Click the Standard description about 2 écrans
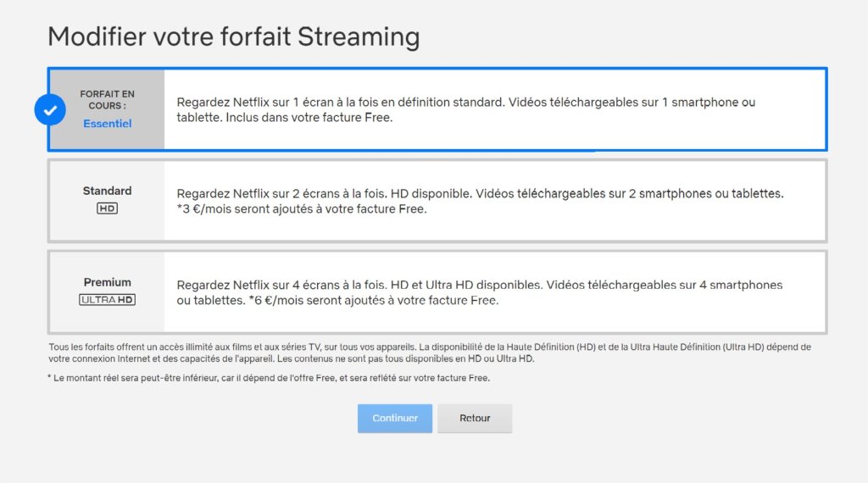Viewport: 868px width, 483px height. click(480, 201)
